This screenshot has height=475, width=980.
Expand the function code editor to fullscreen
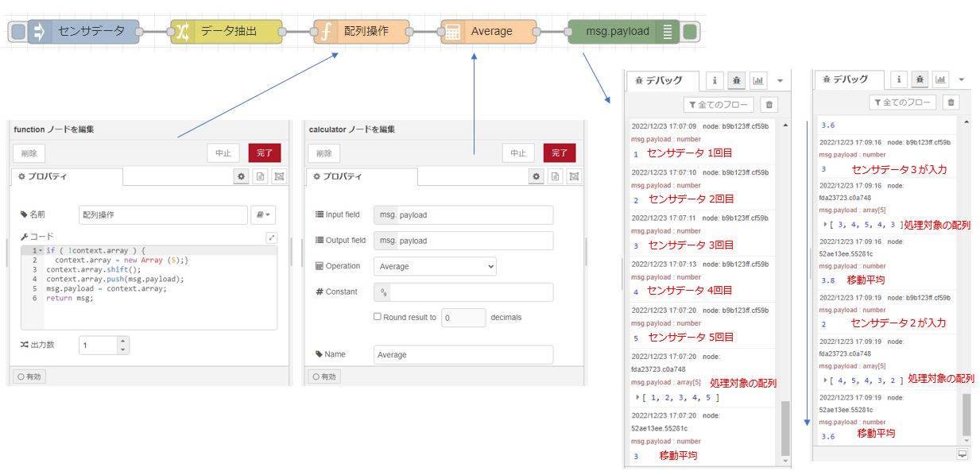point(271,237)
